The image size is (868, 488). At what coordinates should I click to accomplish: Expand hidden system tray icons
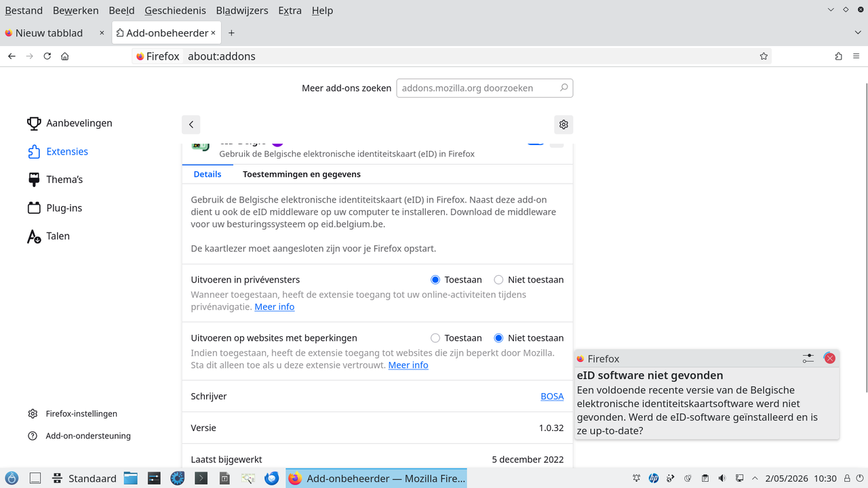pos(755,479)
